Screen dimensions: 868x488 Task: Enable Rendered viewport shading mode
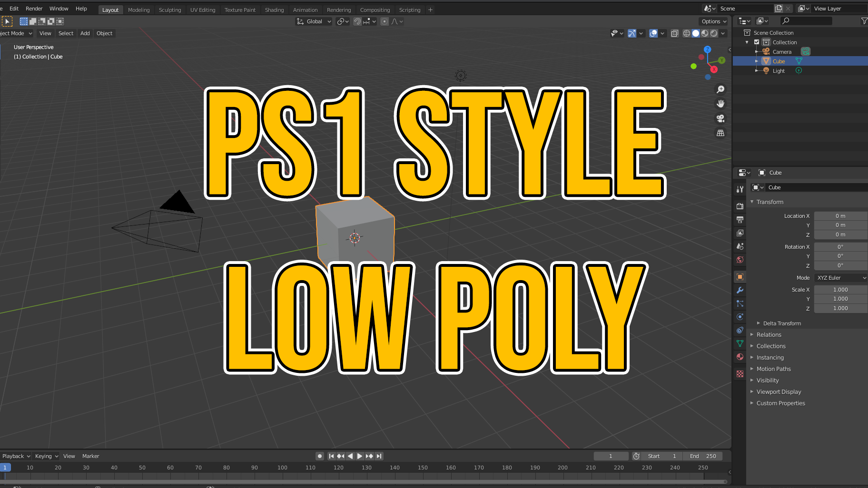point(714,33)
